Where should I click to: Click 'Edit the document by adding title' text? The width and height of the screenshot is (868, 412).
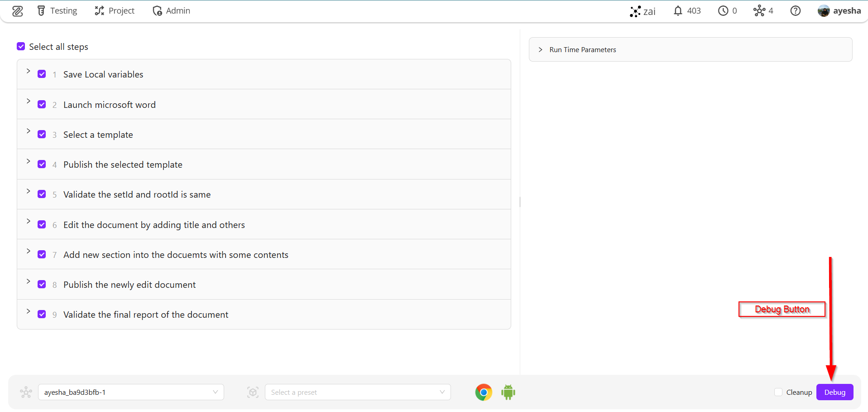154,225
